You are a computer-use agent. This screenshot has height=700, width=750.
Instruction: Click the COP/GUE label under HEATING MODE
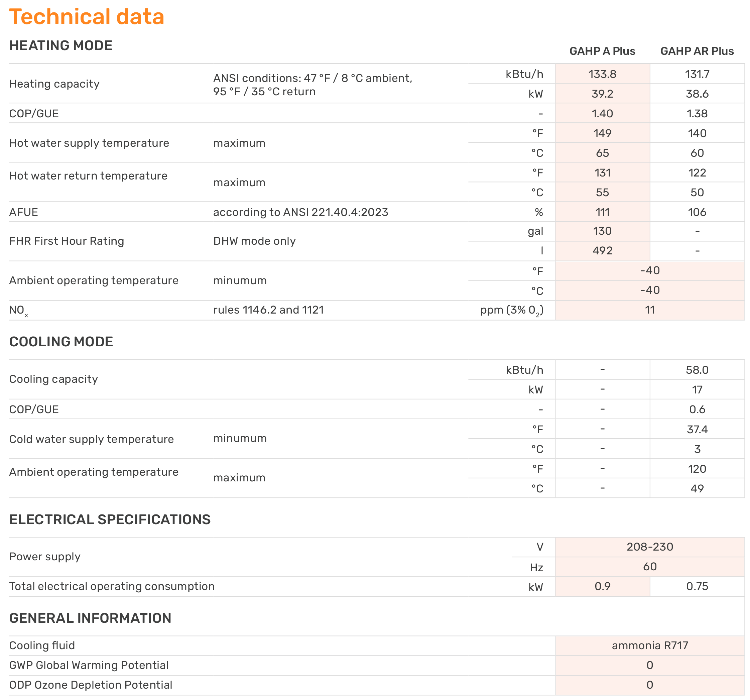pos(34,113)
